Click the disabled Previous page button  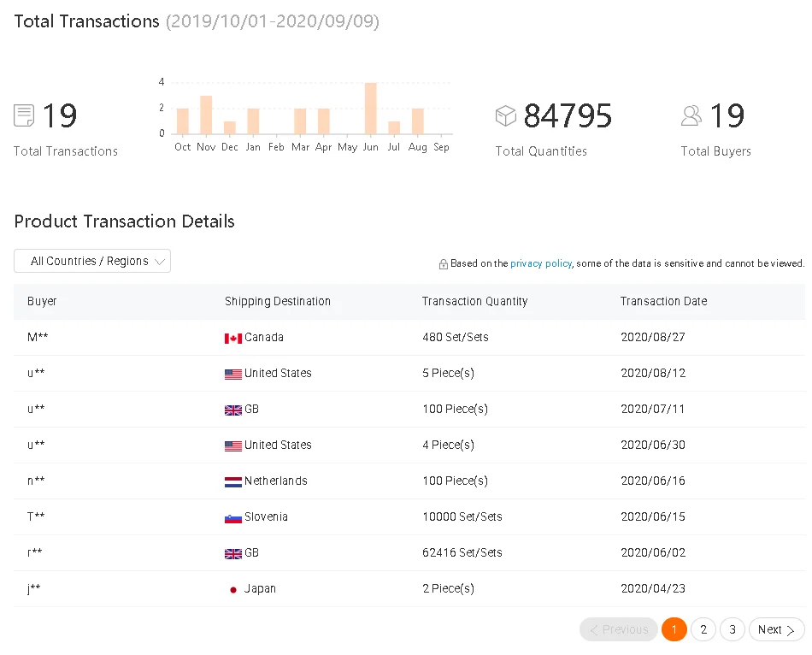(619, 629)
